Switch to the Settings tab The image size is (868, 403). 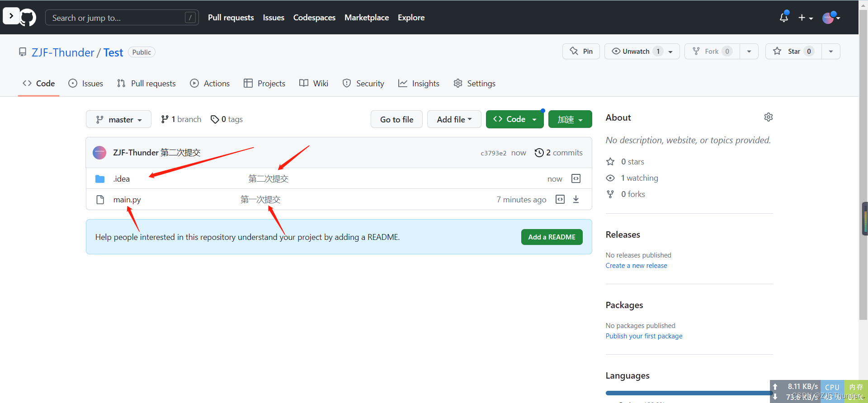(474, 83)
